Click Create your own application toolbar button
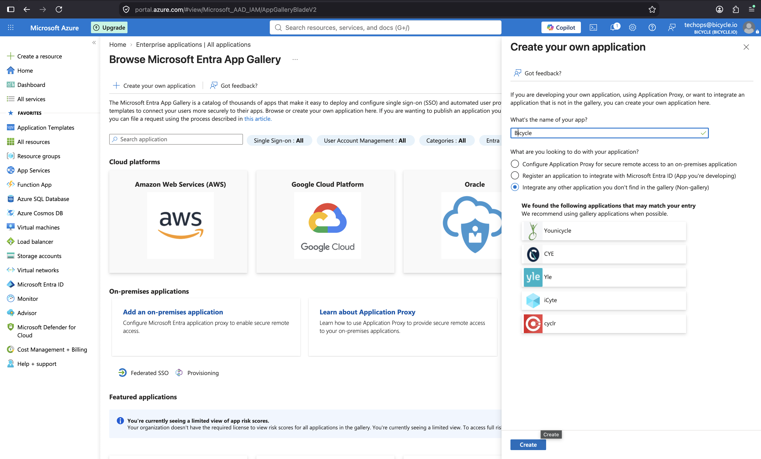 154,85
